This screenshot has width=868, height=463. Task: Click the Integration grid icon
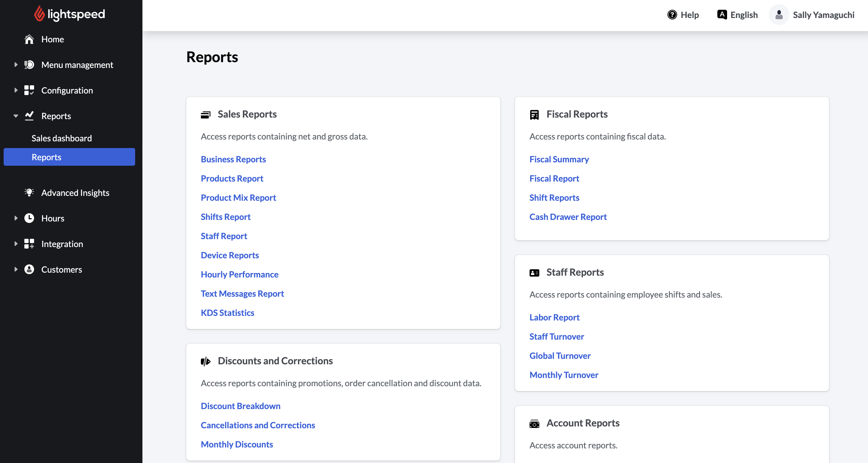[29, 244]
